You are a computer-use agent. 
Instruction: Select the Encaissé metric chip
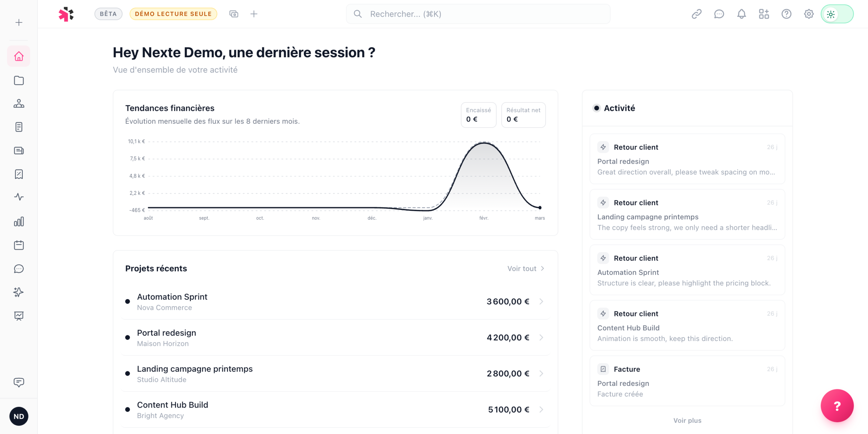pyautogui.click(x=478, y=115)
